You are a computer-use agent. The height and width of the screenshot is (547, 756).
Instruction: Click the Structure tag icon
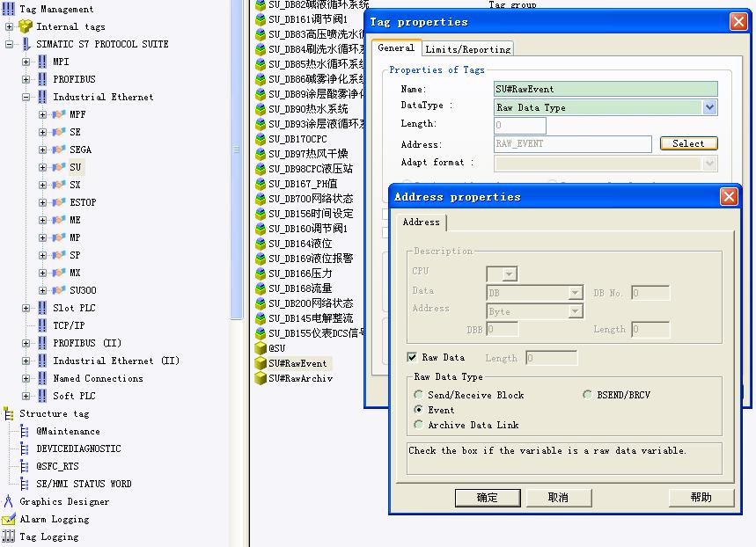9,413
